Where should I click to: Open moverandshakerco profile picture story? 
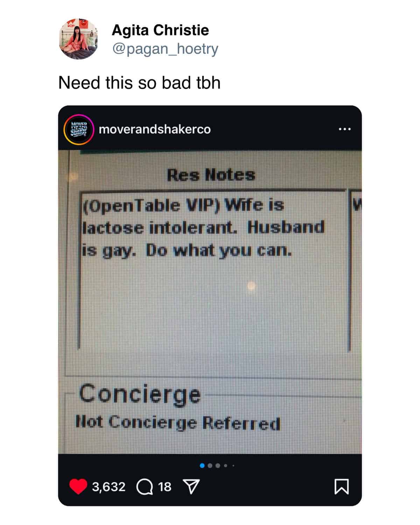pos(79,129)
